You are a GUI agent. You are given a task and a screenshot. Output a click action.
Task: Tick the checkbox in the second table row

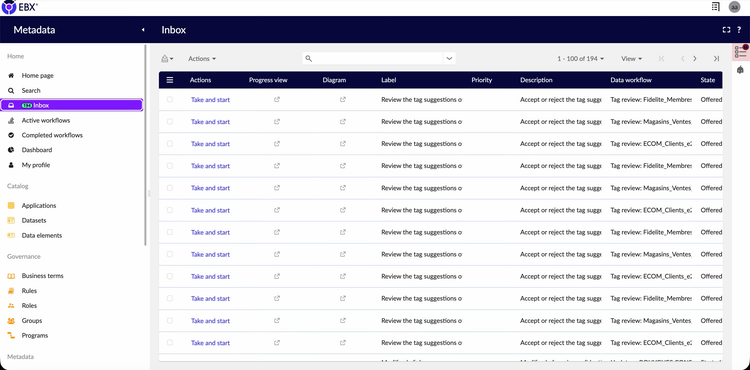pos(170,121)
